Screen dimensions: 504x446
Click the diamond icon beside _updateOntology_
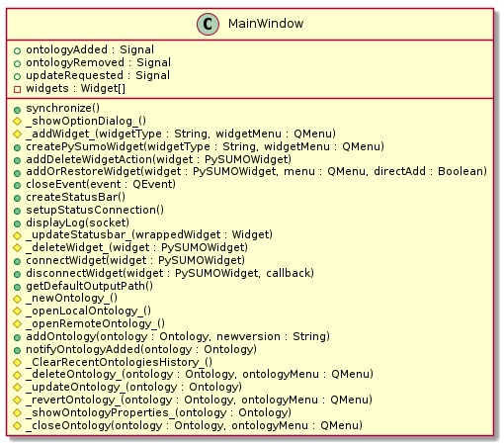[17, 388]
